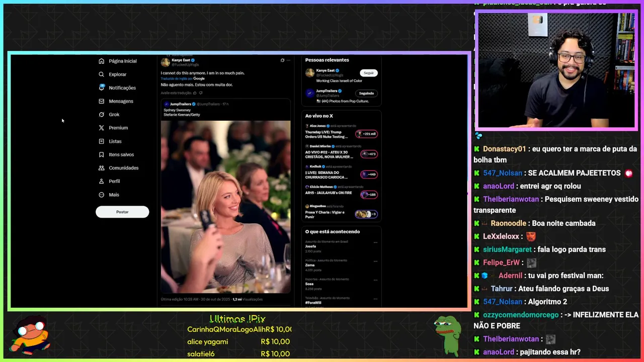Open Prosa Y Charla : Vigiar e Punir space
Screen dimensions: 644x362
[x=325, y=214]
